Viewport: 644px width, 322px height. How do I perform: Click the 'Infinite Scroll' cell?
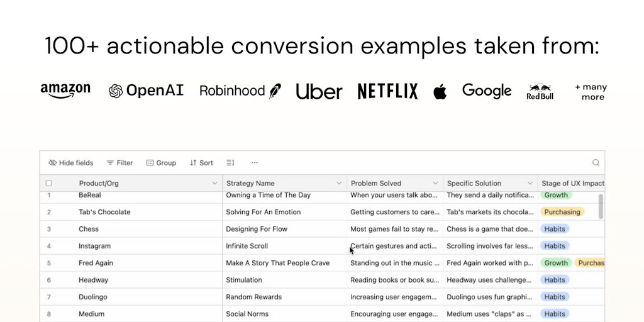coord(285,246)
